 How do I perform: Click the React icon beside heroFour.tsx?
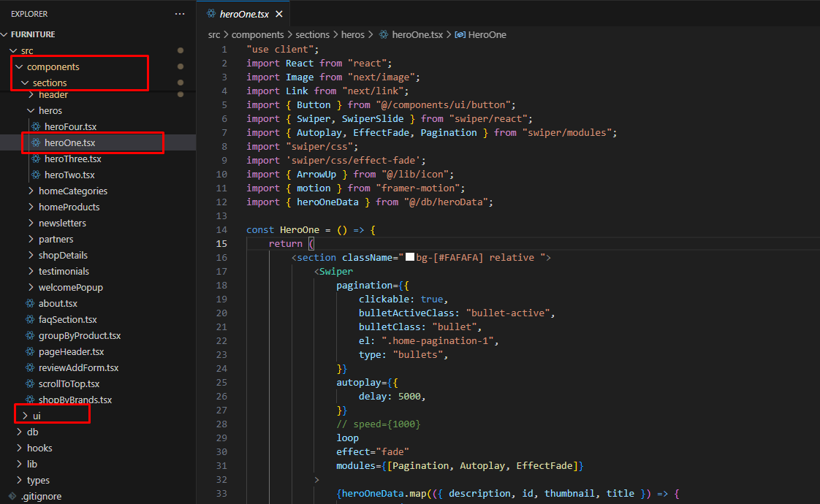pyautogui.click(x=36, y=127)
